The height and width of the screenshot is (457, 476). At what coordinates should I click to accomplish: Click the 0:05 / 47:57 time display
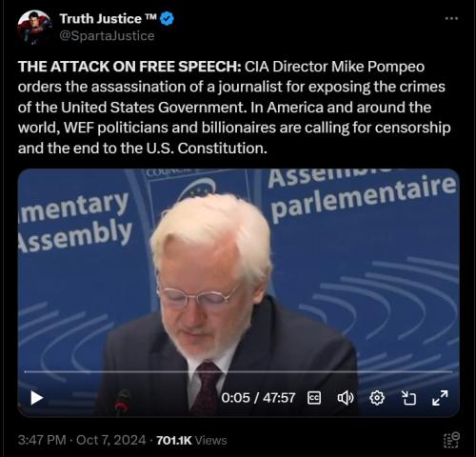coord(258,398)
